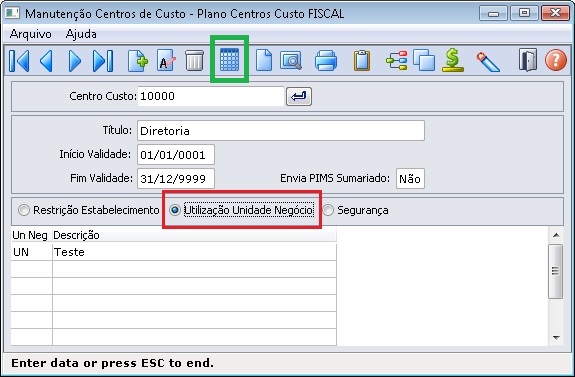Image resolution: width=575 pixels, height=377 pixels.
Task: Go to previous record arrow
Action: [47, 61]
